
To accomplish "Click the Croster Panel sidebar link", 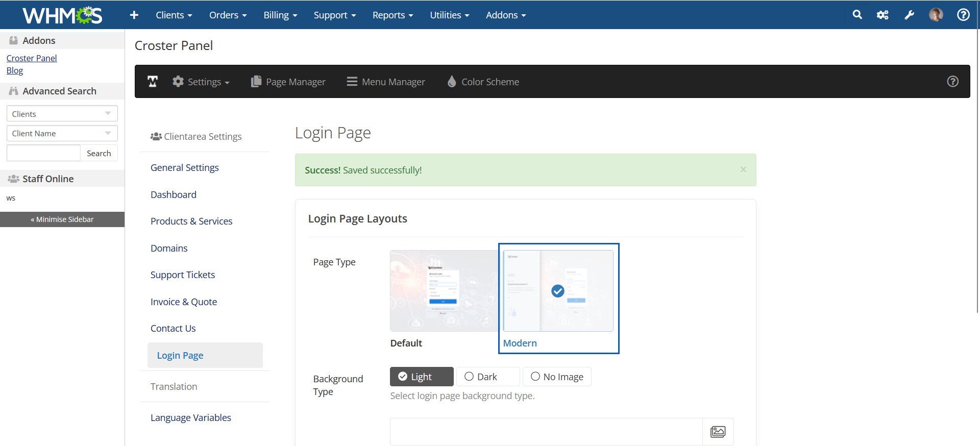I will (32, 58).
